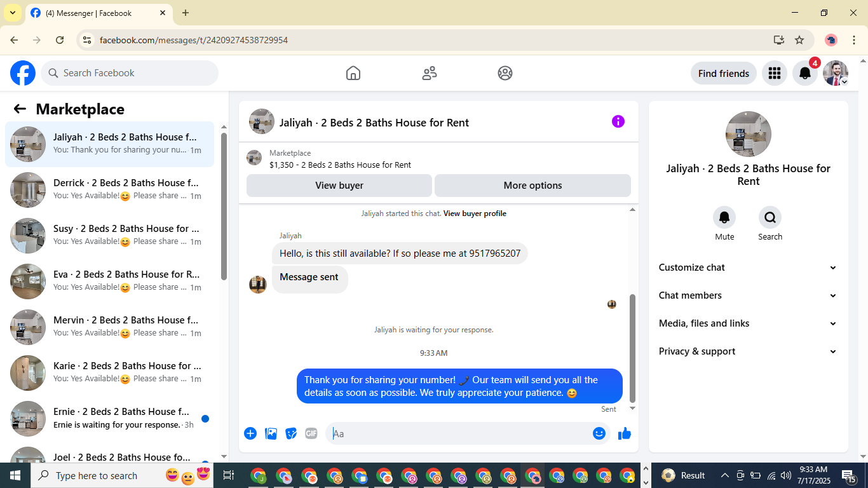Screen dimensions: 868x488
Task: Reload the page in browser
Action: click(x=60, y=40)
